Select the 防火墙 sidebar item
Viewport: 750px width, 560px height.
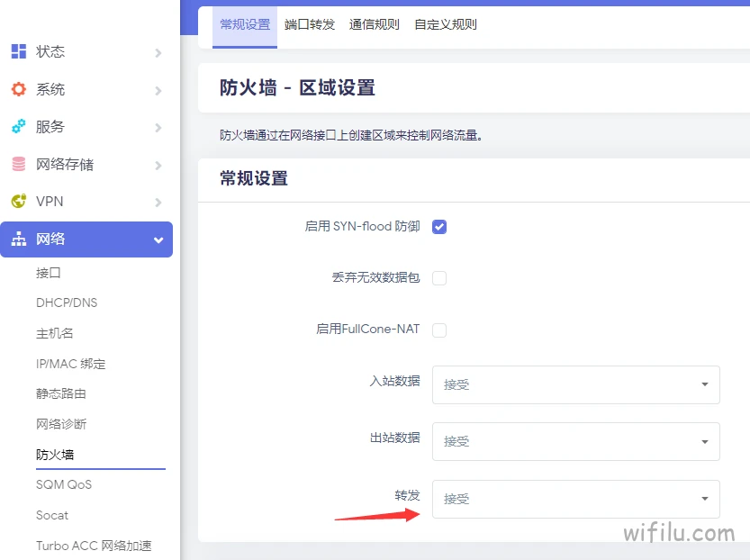point(55,455)
